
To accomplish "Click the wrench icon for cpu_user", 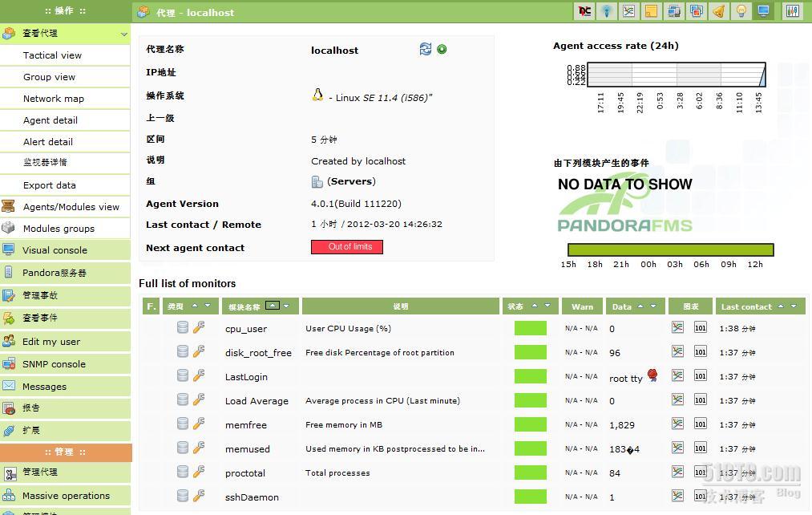I will point(199,327).
